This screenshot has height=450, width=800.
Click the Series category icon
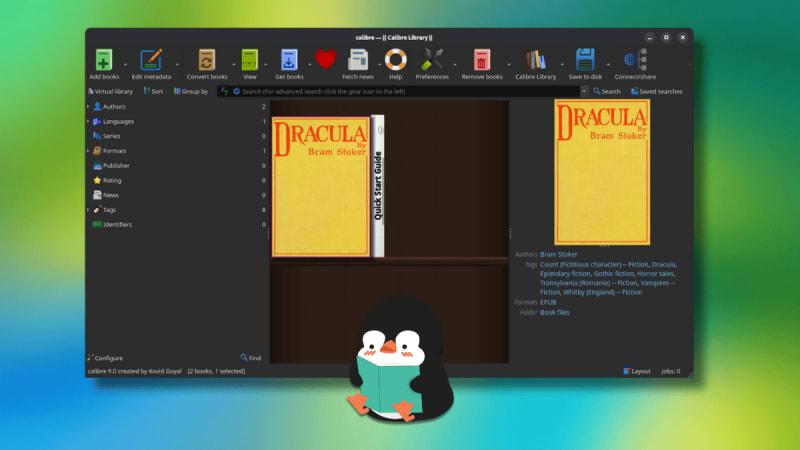pos(97,136)
